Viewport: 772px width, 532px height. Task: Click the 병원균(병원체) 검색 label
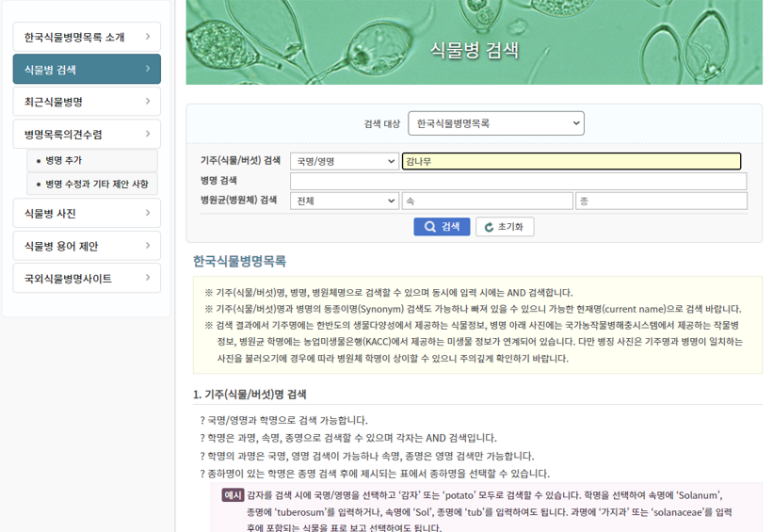point(238,200)
